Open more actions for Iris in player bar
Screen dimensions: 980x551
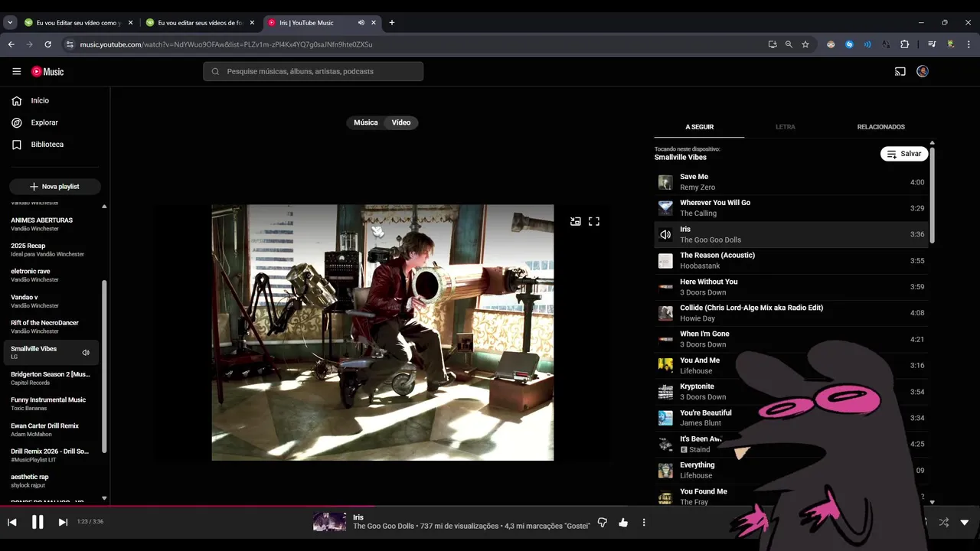(x=644, y=523)
